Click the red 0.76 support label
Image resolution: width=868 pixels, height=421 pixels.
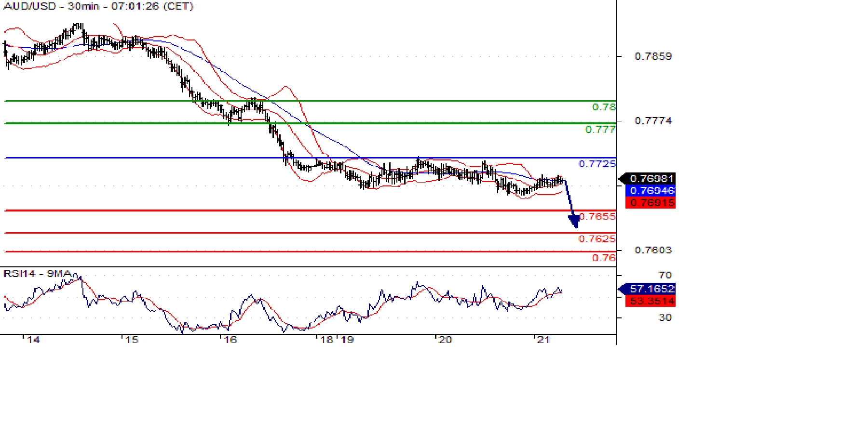[x=604, y=258]
